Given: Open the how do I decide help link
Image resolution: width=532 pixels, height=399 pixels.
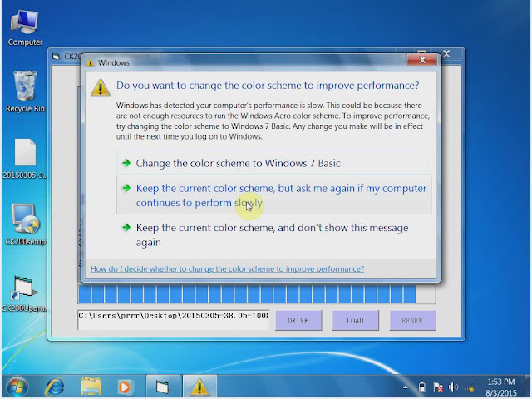Looking at the screenshot, I should point(227,269).
